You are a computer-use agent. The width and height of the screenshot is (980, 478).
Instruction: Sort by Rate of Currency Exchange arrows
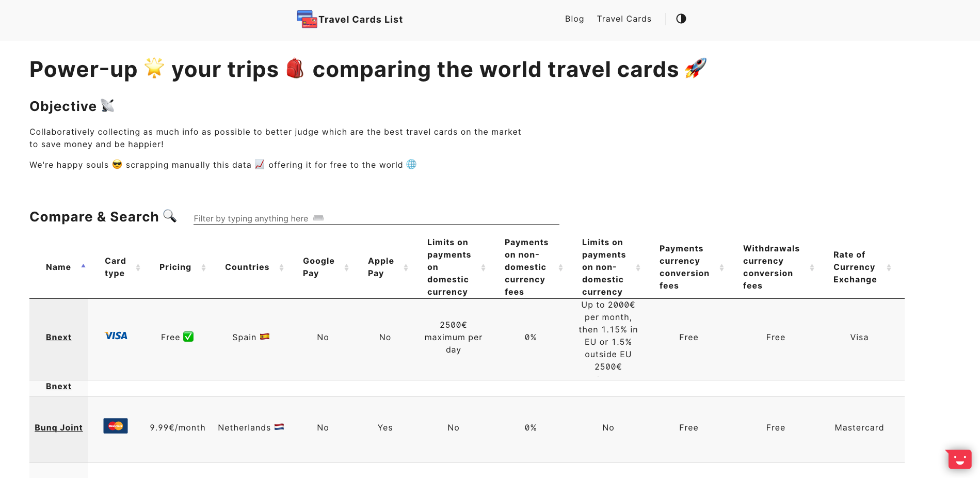pyautogui.click(x=889, y=267)
